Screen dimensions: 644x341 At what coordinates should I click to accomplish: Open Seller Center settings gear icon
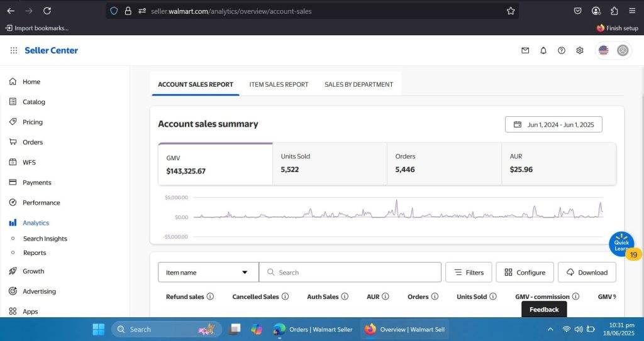point(580,51)
